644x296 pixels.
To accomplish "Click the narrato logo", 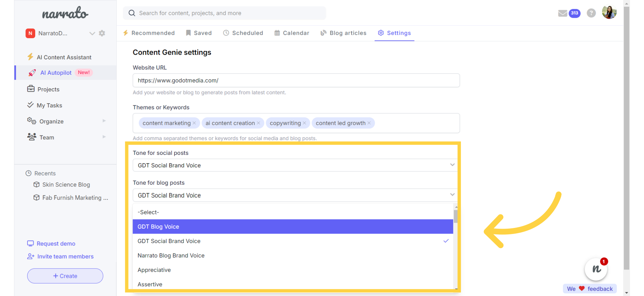I will (x=65, y=13).
